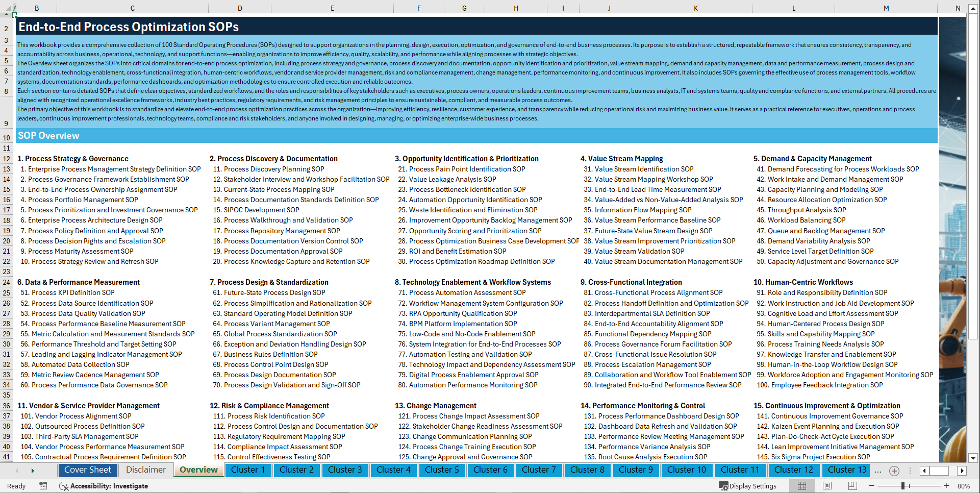Select the Disclaimer sheet tab
The image size is (980, 493).
[x=145, y=470]
